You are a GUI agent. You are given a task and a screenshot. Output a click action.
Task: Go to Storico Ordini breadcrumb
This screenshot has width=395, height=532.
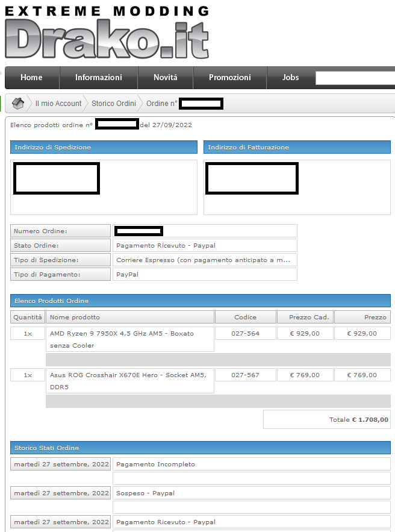point(114,104)
